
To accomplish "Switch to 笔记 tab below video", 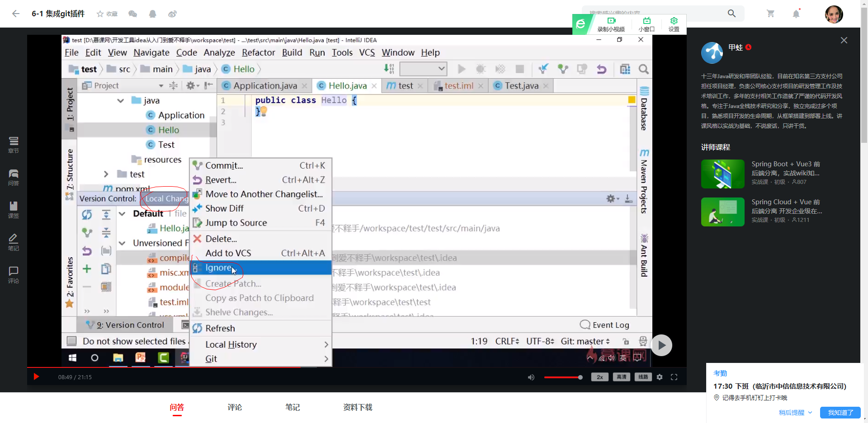I will point(292,407).
